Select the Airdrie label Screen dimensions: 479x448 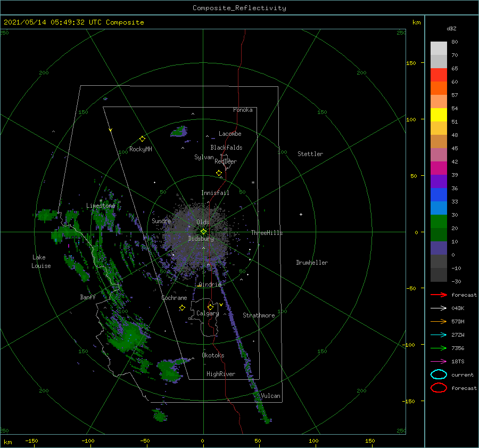(x=210, y=284)
